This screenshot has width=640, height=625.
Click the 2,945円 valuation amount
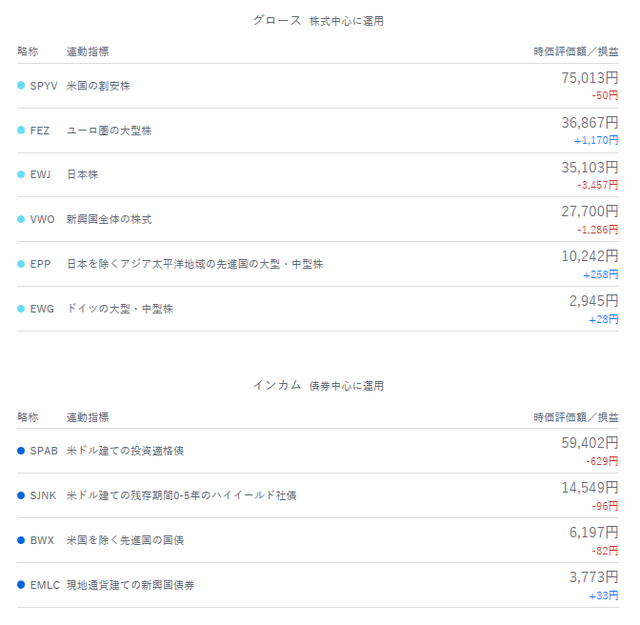click(x=594, y=301)
